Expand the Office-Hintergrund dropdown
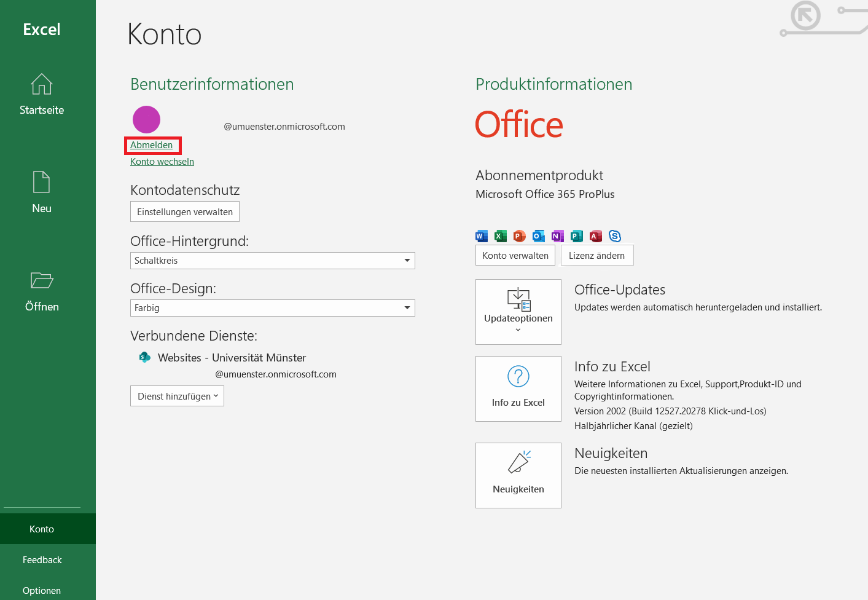 point(407,261)
